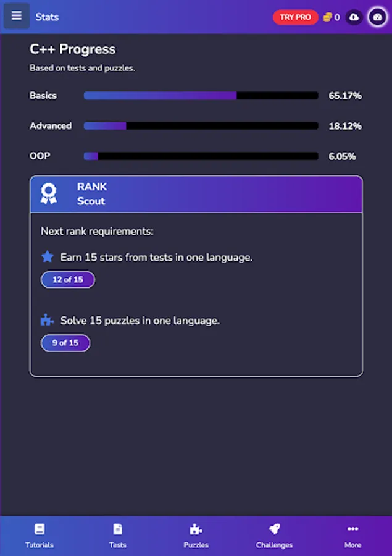Click the Advanced progress bar
Viewport: 392px width, 556px height.
coord(201,126)
